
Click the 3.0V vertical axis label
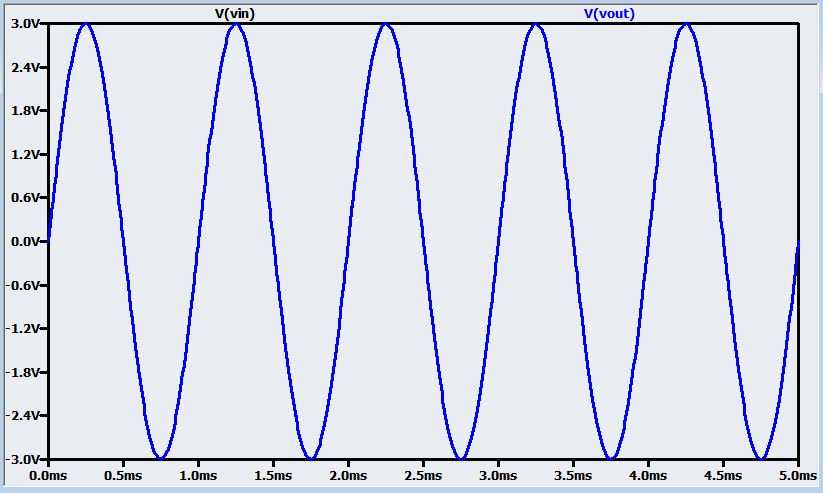[25, 24]
